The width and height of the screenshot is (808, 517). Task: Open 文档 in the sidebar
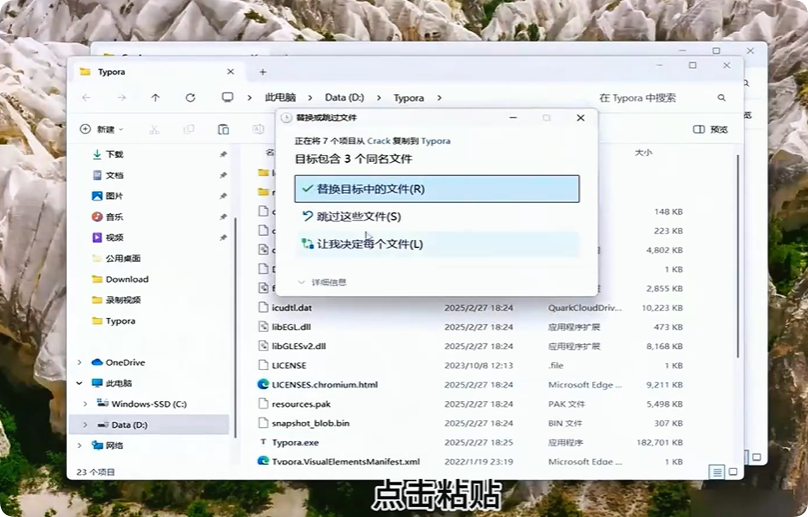[115, 175]
